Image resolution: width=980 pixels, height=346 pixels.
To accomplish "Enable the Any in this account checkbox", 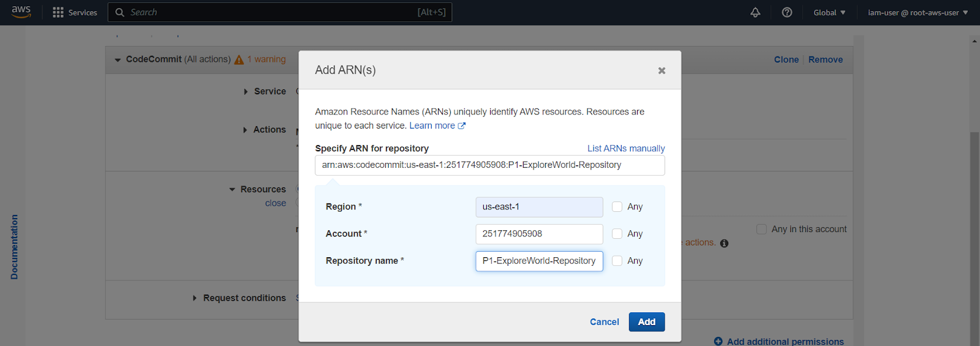I will [761, 229].
